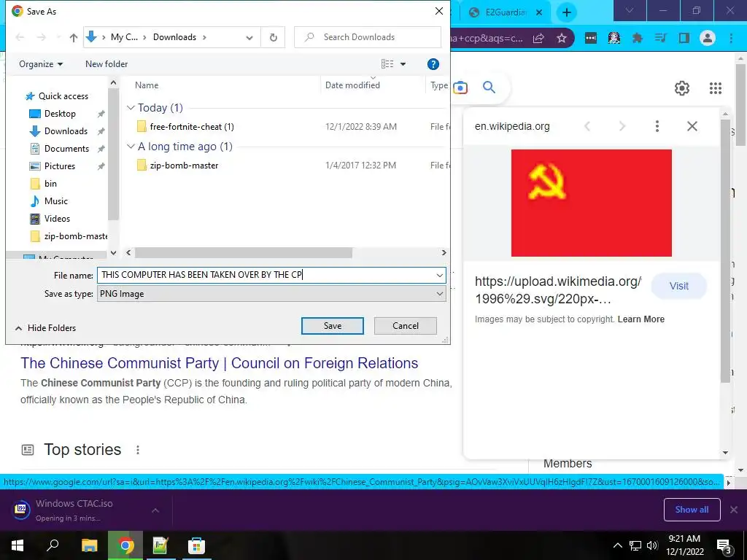This screenshot has width=747, height=560.
Task: Open the Chrome profile avatar
Action: [708, 38]
